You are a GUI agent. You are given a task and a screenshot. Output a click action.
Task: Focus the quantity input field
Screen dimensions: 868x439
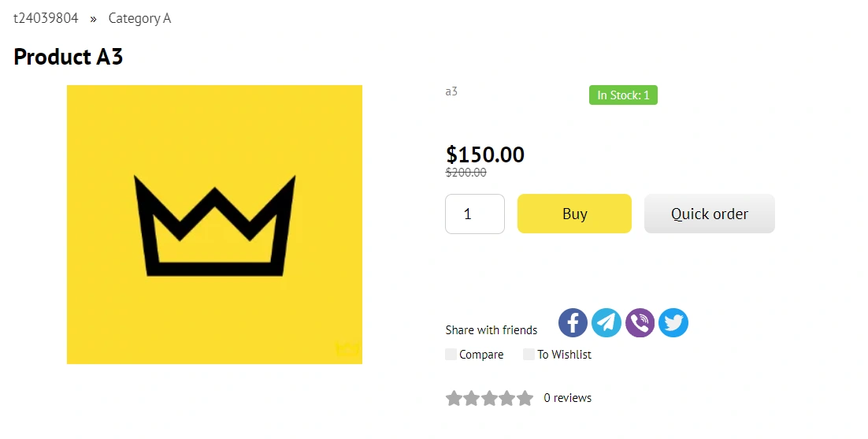point(474,214)
